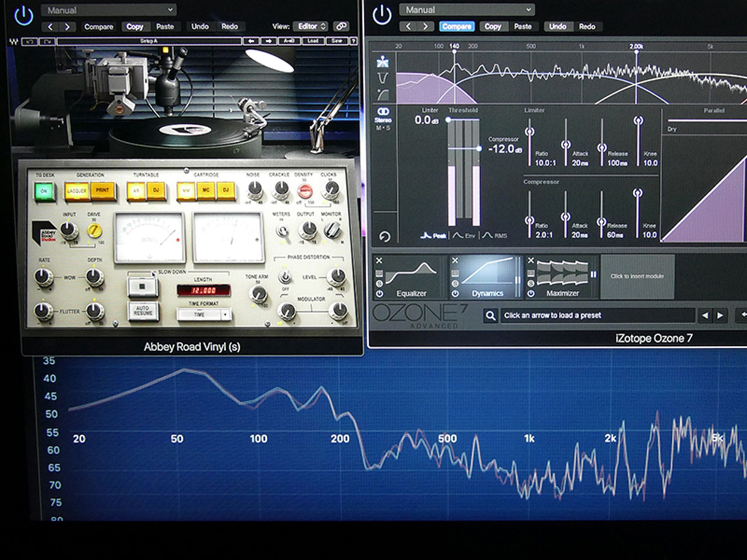Select LACQUER generation

point(77,191)
